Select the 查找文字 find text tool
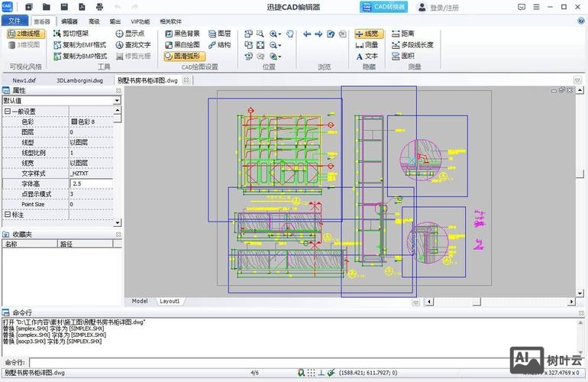The height and width of the screenshot is (382, 588). tap(132, 45)
